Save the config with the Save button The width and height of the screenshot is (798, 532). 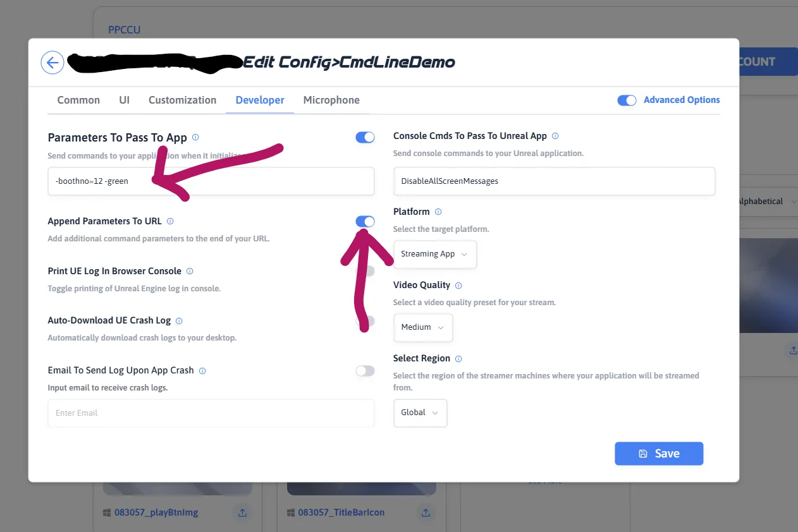[659, 454]
